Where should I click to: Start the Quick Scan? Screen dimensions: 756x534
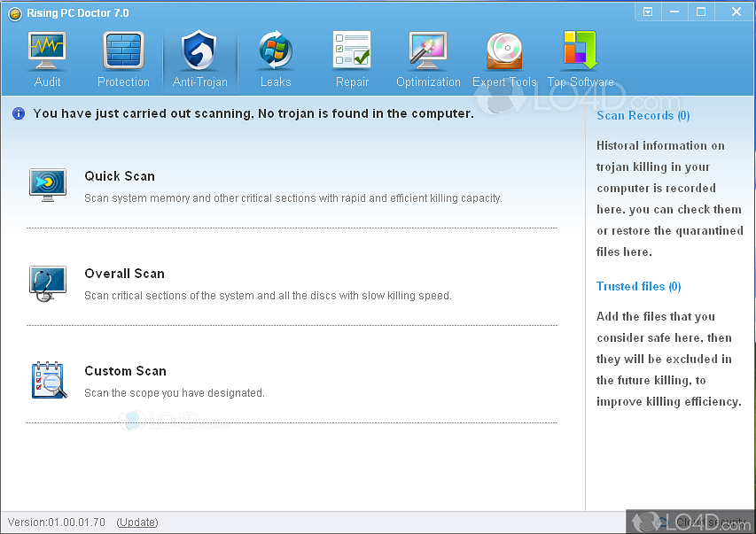pos(120,176)
